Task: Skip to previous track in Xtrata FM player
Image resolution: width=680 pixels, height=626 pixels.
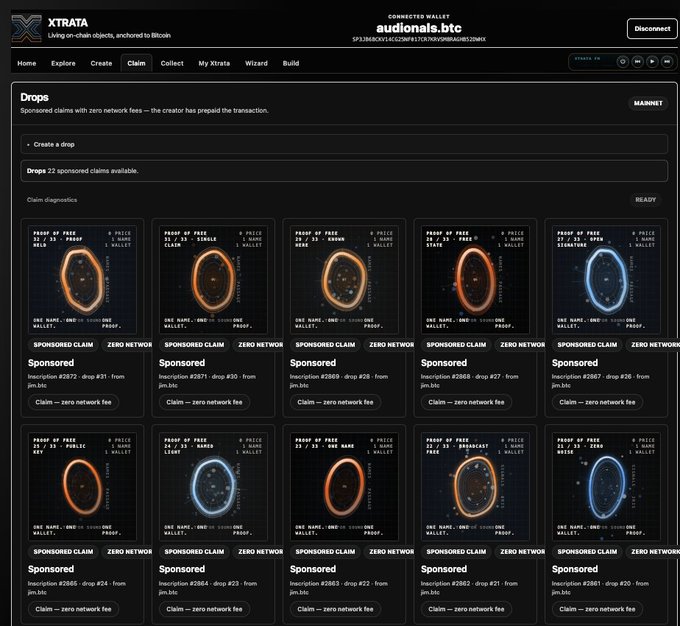Action: pyautogui.click(x=638, y=62)
